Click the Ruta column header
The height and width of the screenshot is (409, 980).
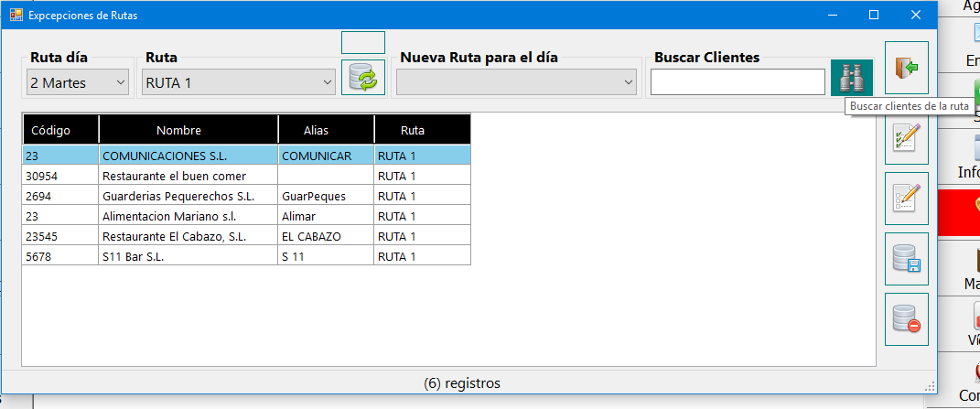pyautogui.click(x=423, y=130)
